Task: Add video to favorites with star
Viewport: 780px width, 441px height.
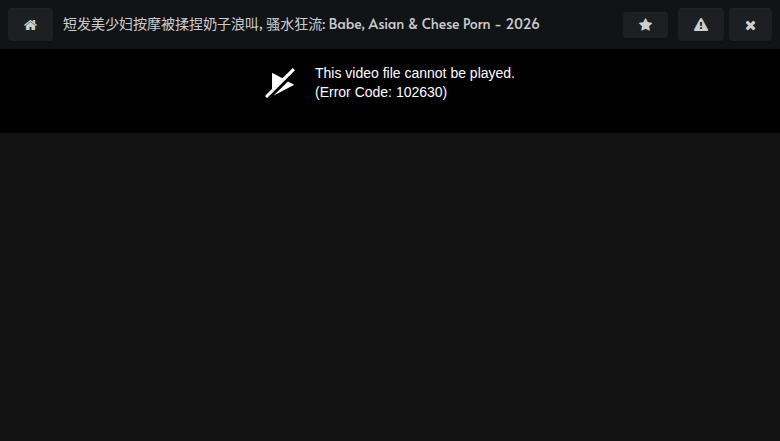Action: [x=645, y=25]
